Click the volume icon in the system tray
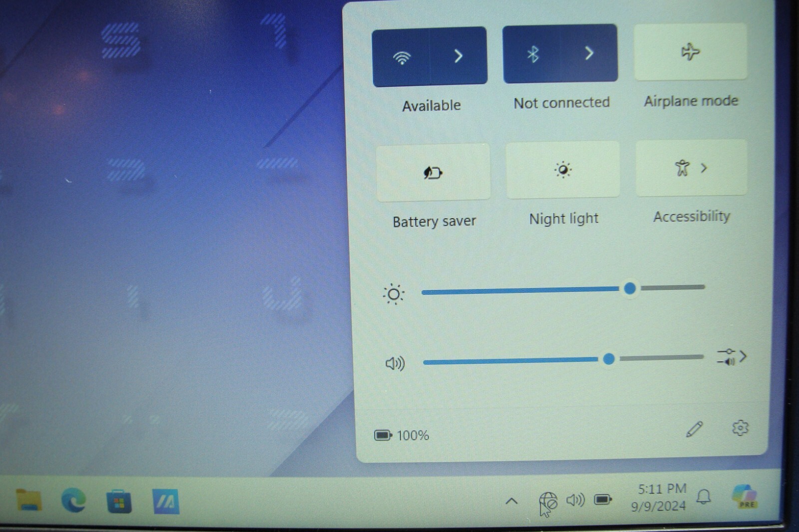The width and height of the screenshot is (799, 532). click(x=575, y=500)
